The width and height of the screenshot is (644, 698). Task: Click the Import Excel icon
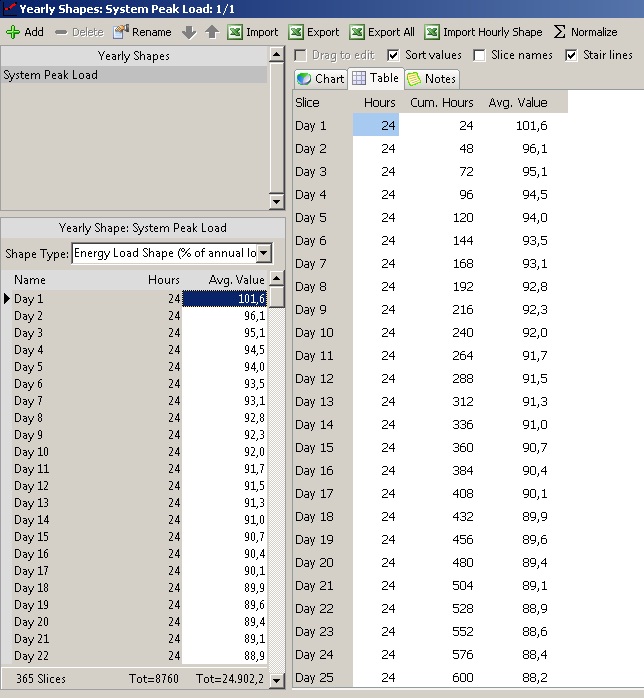[235, 32]
